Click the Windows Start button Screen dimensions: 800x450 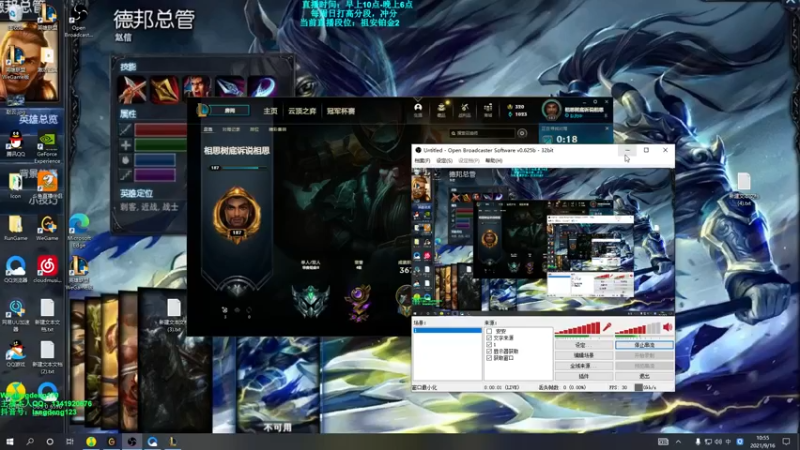pyautogui.click(x=9, y=441)
